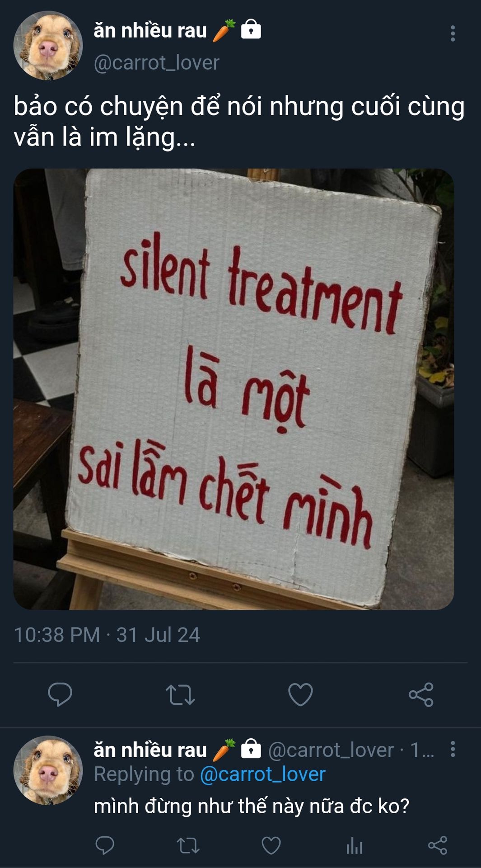Viewport: 481px width, 868px height.
Task: Tap the lock icon beside the main tweet's name
Action: coord(251,29)
